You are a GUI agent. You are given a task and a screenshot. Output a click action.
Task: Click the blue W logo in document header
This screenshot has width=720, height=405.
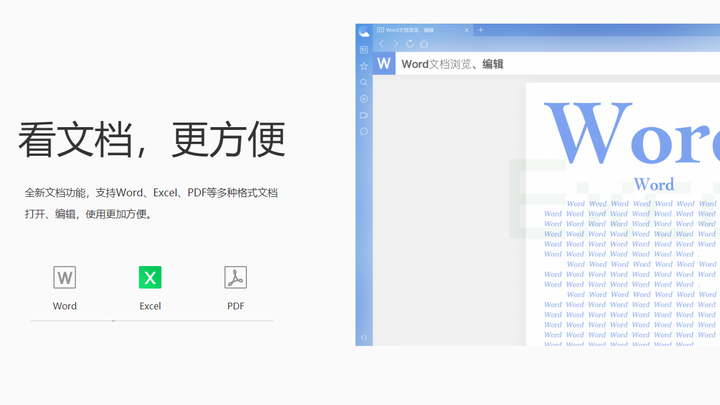(384, 63)
